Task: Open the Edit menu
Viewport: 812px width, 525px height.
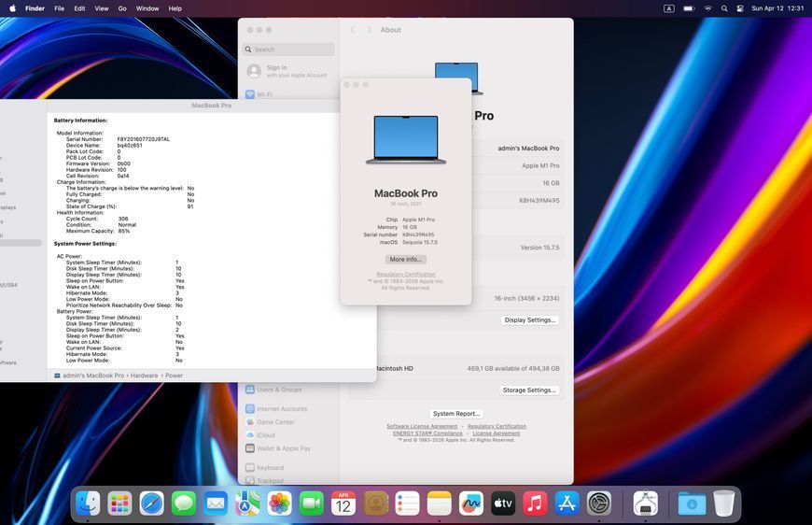Action: [79, 8]
